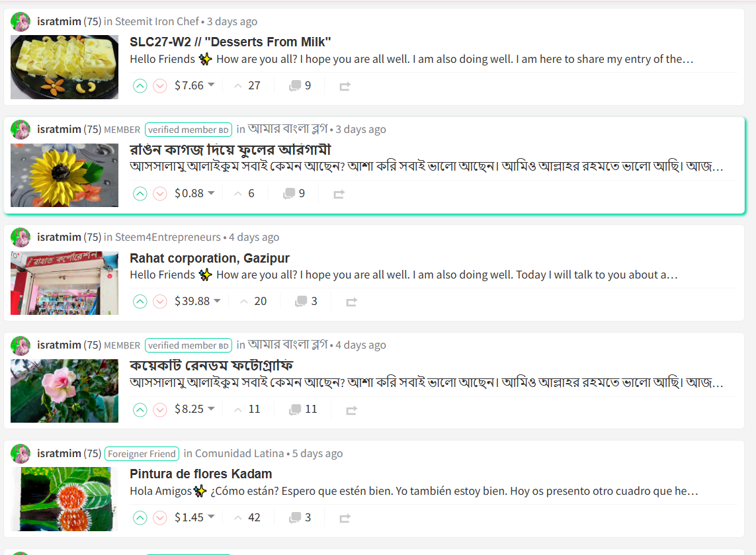
Task: Open the Steemit Iron Chef community
Action: (157, 22)
